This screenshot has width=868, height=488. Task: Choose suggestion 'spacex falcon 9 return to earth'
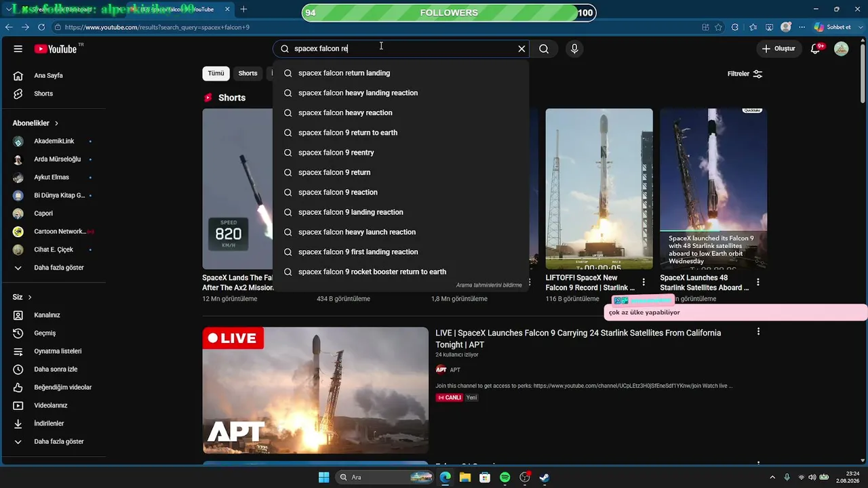[x=401, y=133]
